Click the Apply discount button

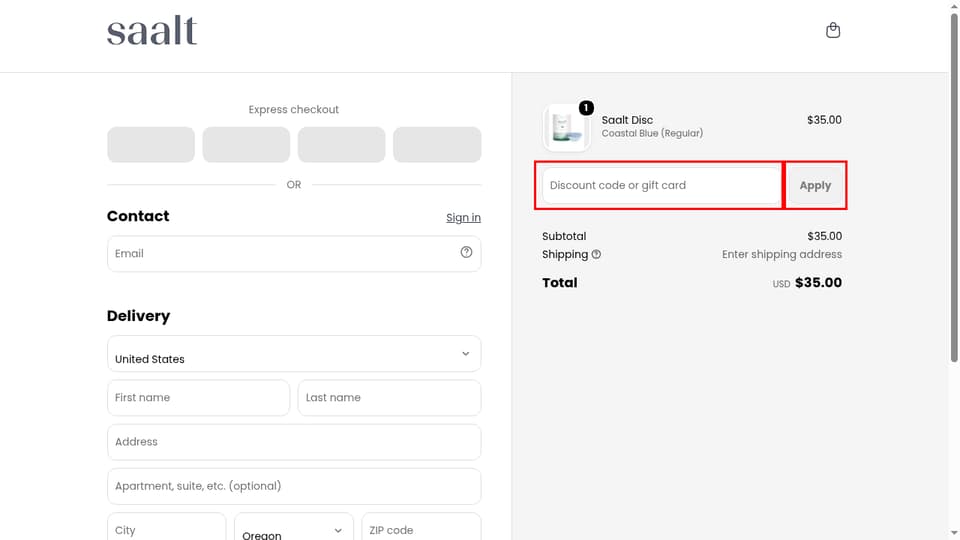[815, 185]
